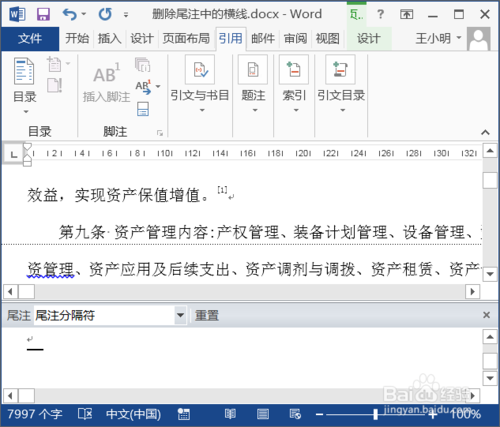Select the 引用 ribbon tab

(x=231, y=39)
